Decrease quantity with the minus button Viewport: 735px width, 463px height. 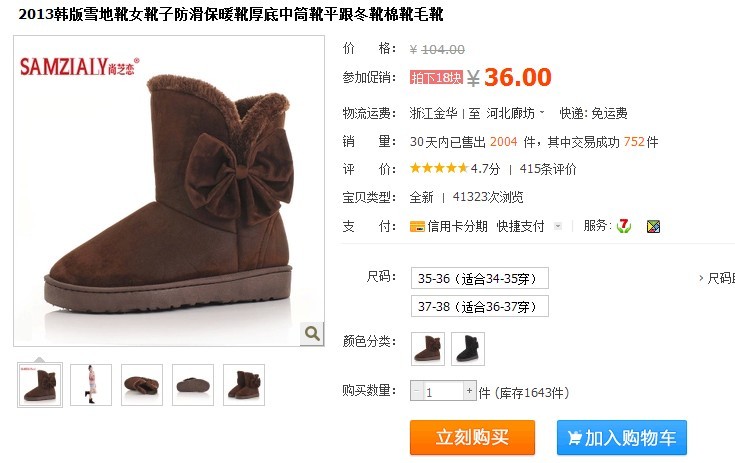pos(417,390)
